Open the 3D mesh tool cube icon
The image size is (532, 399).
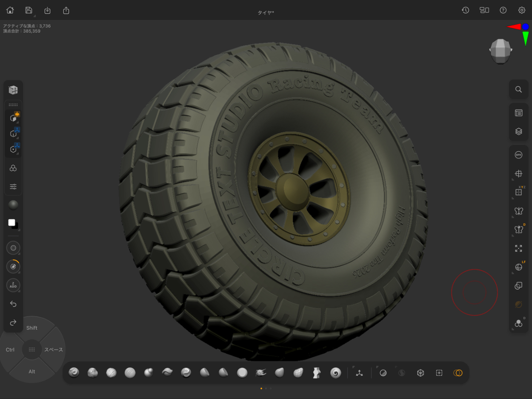(13, 90)
